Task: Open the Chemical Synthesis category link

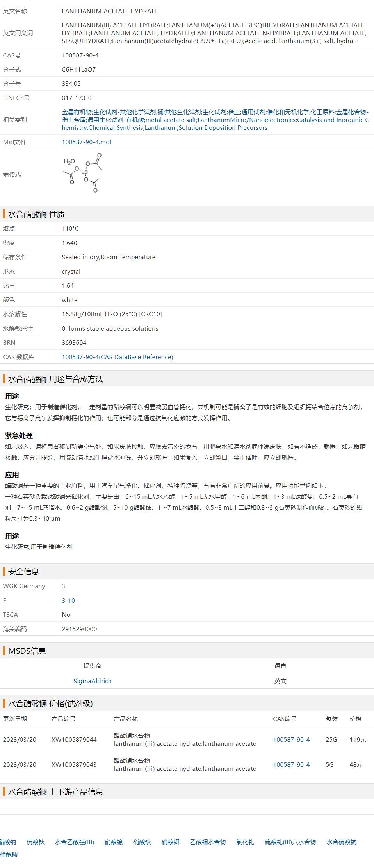Action: [116, 128]
